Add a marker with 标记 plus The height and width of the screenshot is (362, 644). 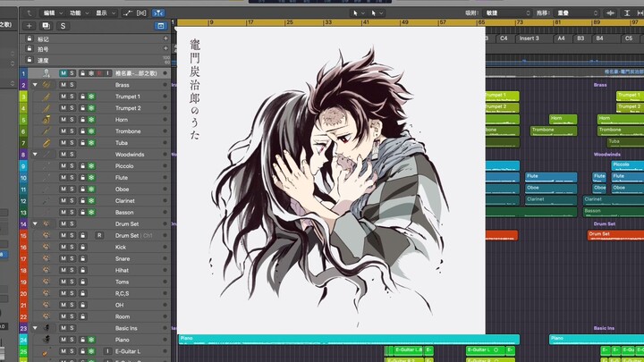coord(165,38)
